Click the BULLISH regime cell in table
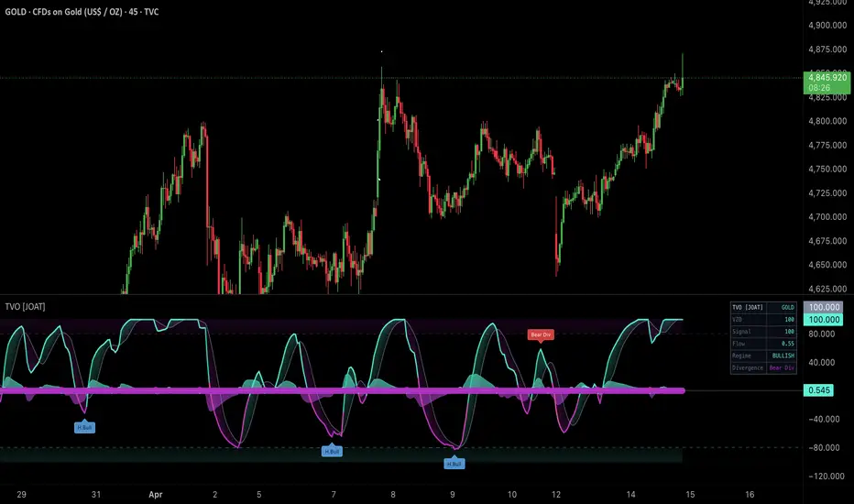 tap(783, 356)
